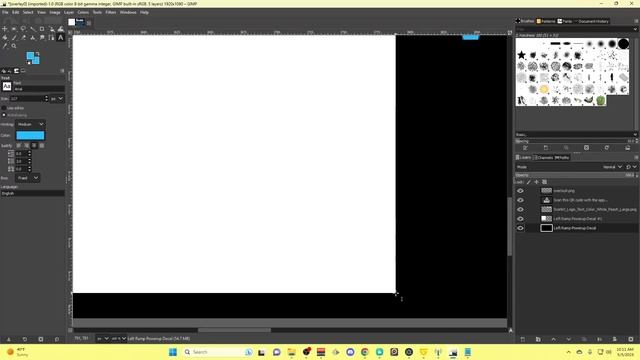The height and width of the screenshot is (360, 640).
Task: Select the Color Picker eyedropper tool
Action: click(4, 46)
